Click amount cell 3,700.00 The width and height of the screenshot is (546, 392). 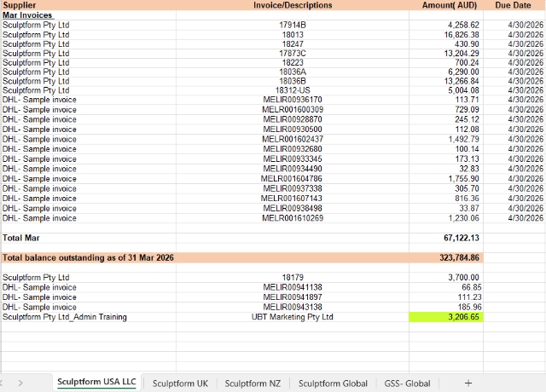click(446, 278)
